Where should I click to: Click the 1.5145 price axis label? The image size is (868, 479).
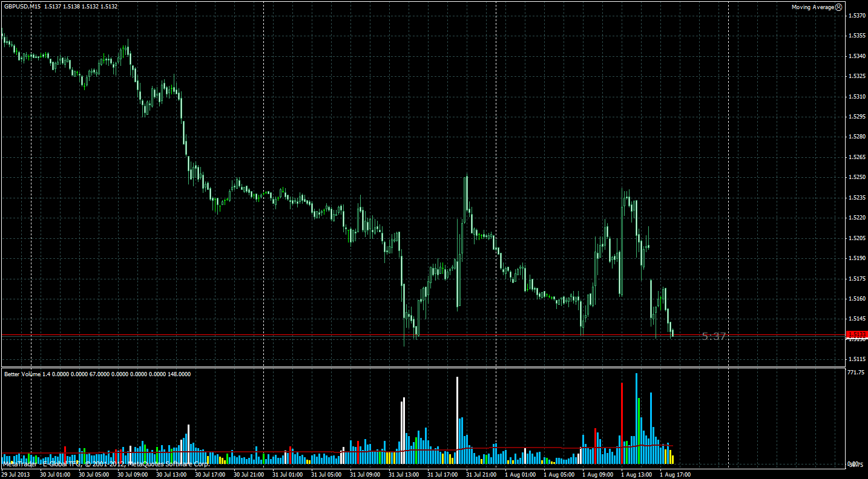coord(856,319)
